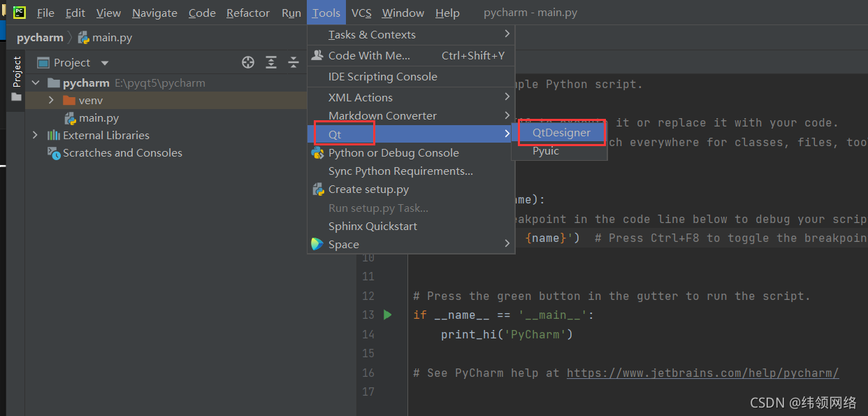
Task: Click the External Libraries bars icon
Action: tap(53, 135)
